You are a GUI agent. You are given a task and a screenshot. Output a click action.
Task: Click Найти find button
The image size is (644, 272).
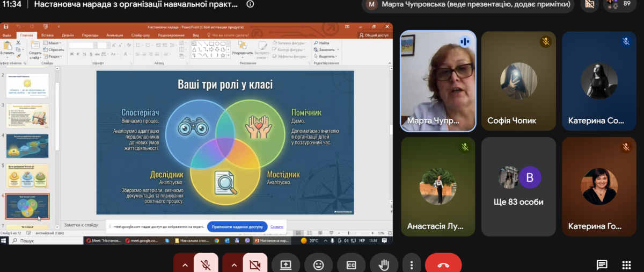click(x=321, y=42)
